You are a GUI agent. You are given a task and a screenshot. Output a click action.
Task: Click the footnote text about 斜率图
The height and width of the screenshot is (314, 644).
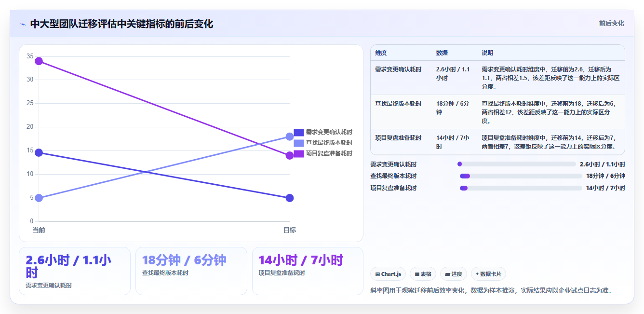coord(491,290)
